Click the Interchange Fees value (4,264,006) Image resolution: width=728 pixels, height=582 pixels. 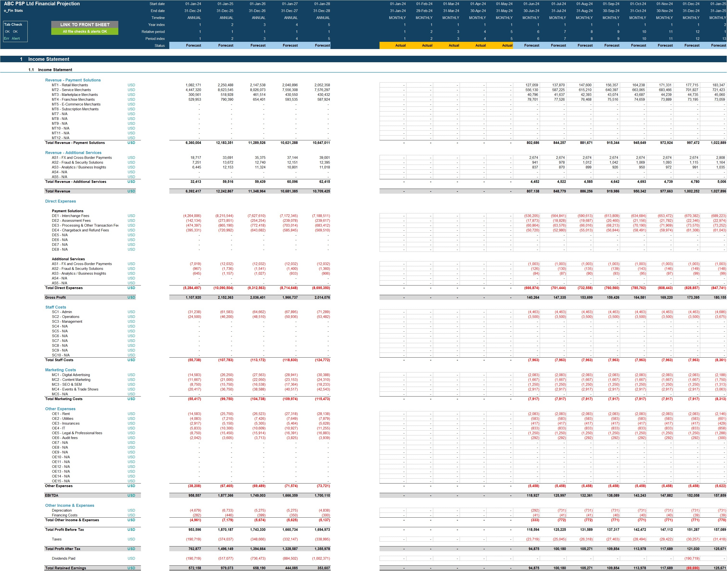(192, 216)
